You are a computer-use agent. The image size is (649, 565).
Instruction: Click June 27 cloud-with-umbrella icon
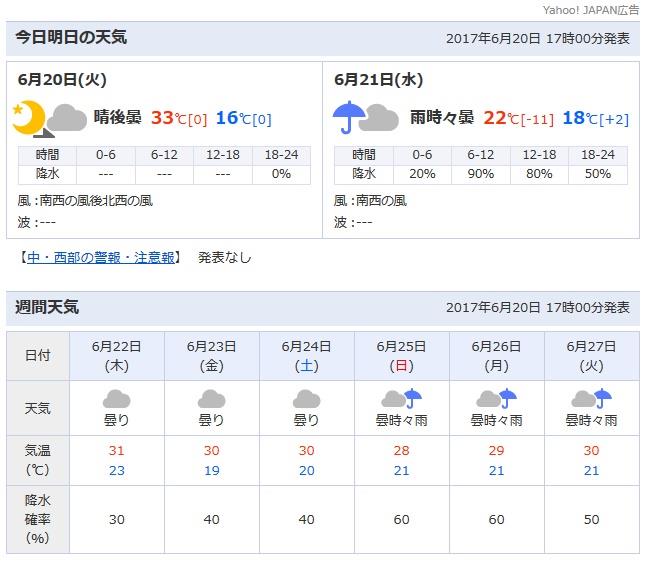(591, 399)
